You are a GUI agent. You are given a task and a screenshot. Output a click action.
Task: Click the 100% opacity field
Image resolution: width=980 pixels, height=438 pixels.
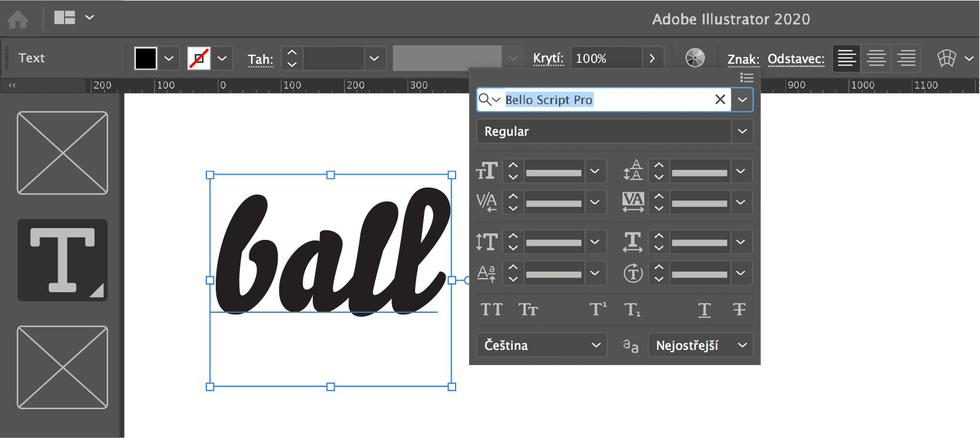606,58
